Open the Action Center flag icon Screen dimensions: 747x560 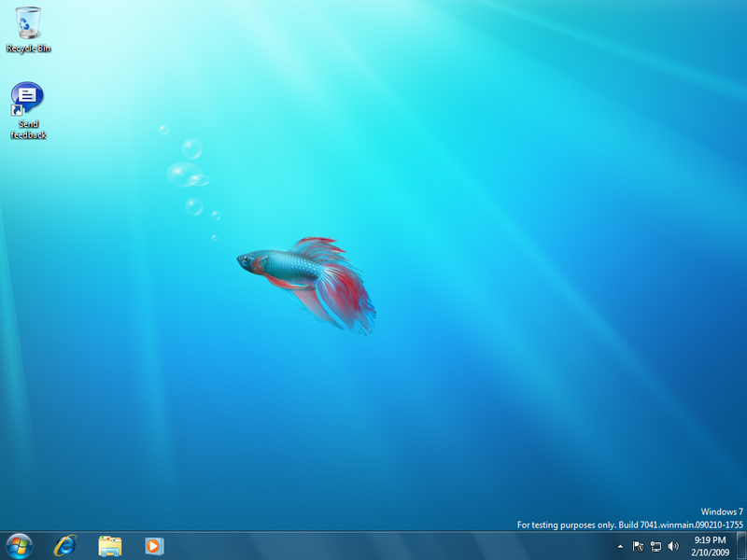pyautogui.click(x=639, y=546)
